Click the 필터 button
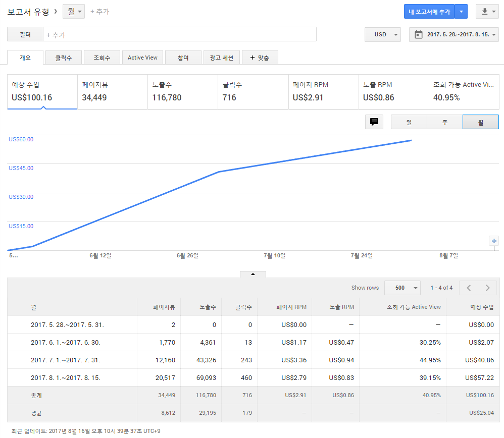 [25, 34]
